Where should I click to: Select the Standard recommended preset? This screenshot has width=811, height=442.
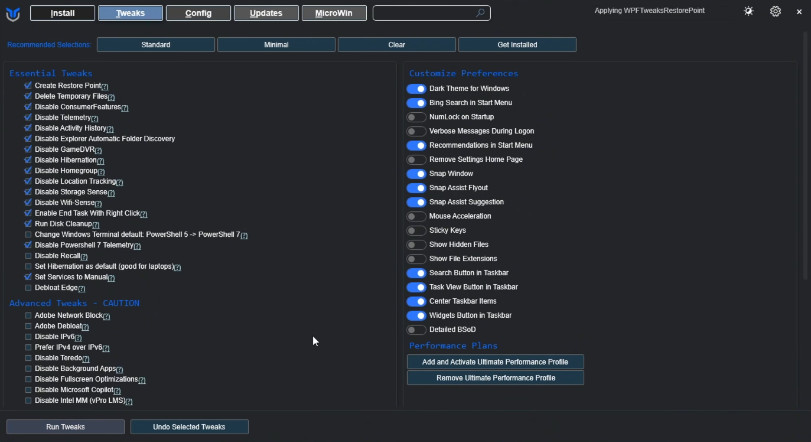pos(155,45)
